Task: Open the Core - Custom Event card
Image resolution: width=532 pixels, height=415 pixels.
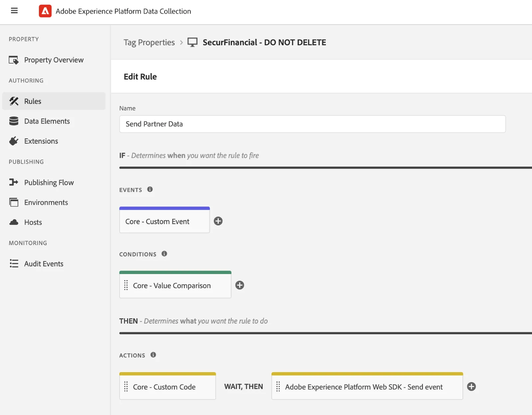Action: coord(165,220)
